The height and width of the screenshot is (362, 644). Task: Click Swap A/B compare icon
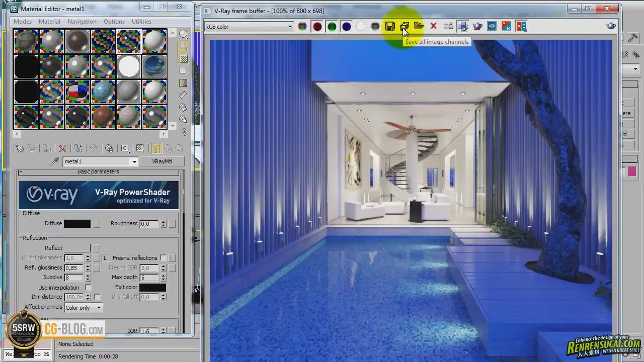(507, 26)
